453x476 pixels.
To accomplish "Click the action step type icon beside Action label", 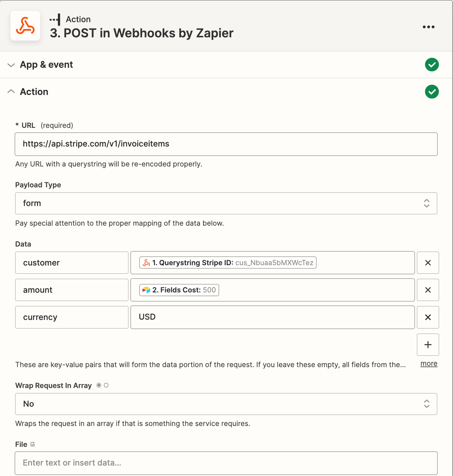I will point(55,19).
